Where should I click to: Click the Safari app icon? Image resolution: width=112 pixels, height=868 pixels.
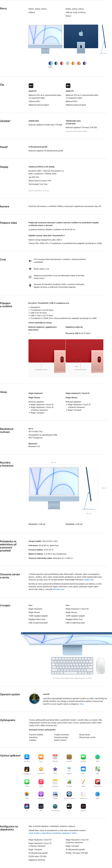pyautogui.click(x=98, y=794)
